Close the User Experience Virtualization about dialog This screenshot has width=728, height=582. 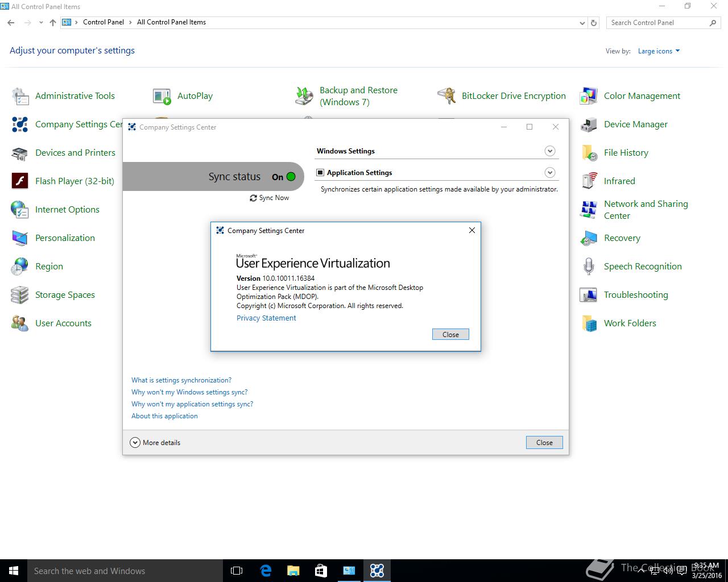[450, 334]
